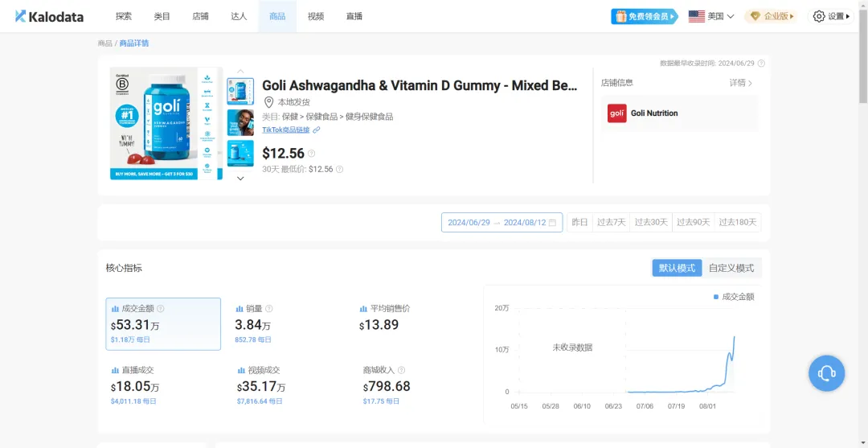This screenshot has height=448, width=868.
Task: Toggle the 成交金额 chart legend
Action: click(734, 297)
